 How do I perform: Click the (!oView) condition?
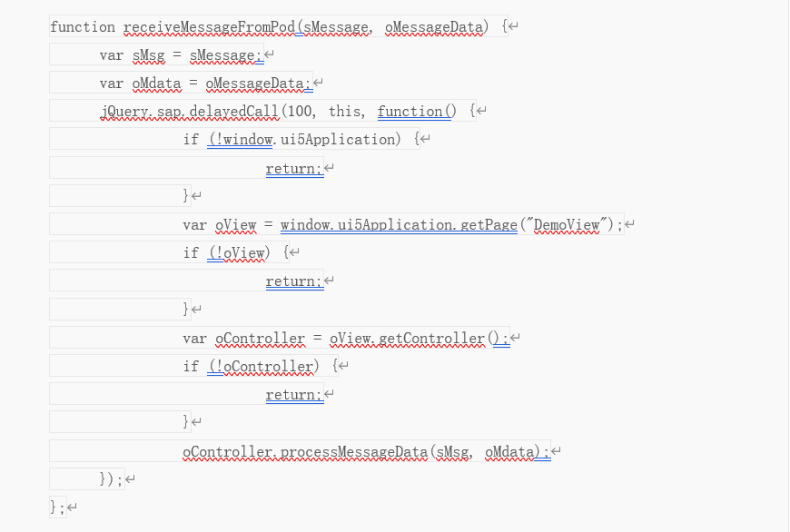(239, 253)
